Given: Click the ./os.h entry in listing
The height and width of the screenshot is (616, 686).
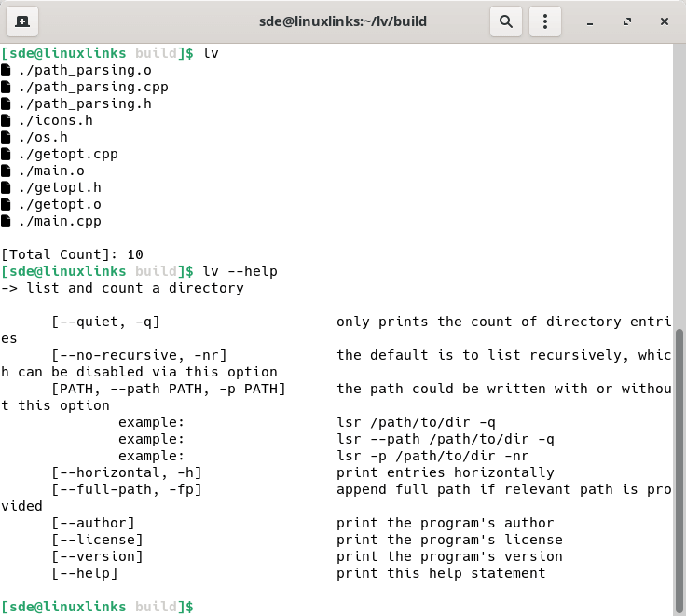Looking at the screenshot, I should pos(43,137).
